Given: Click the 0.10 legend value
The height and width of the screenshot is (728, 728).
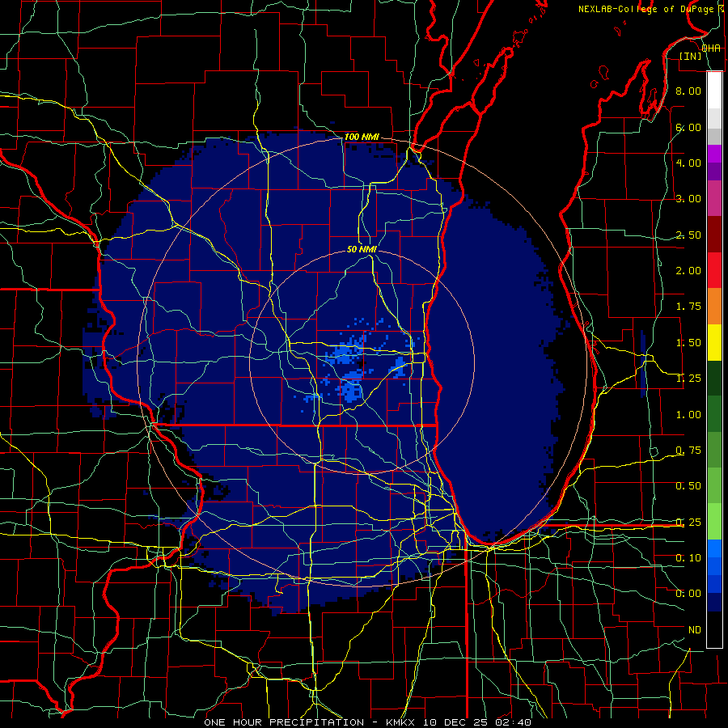Looking at the screenshot, I should (688, 558).
